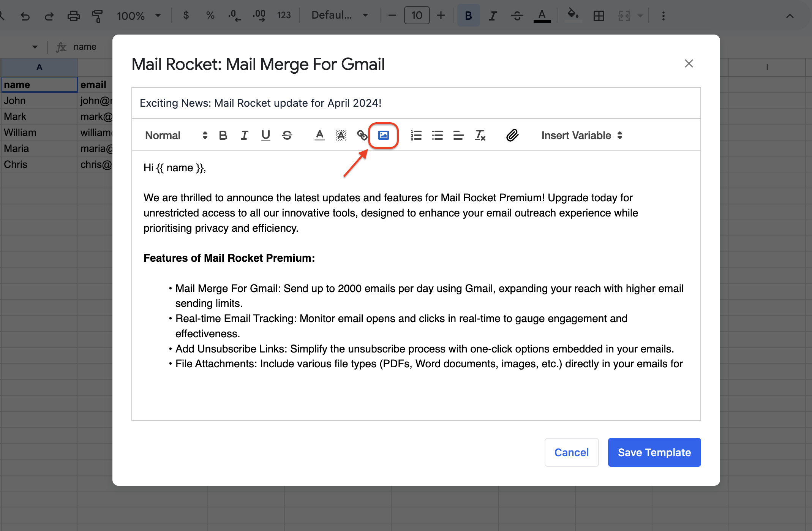Viewport: 812px width, 531px height.
Task: Click the insert link icon
Action: 362,135
